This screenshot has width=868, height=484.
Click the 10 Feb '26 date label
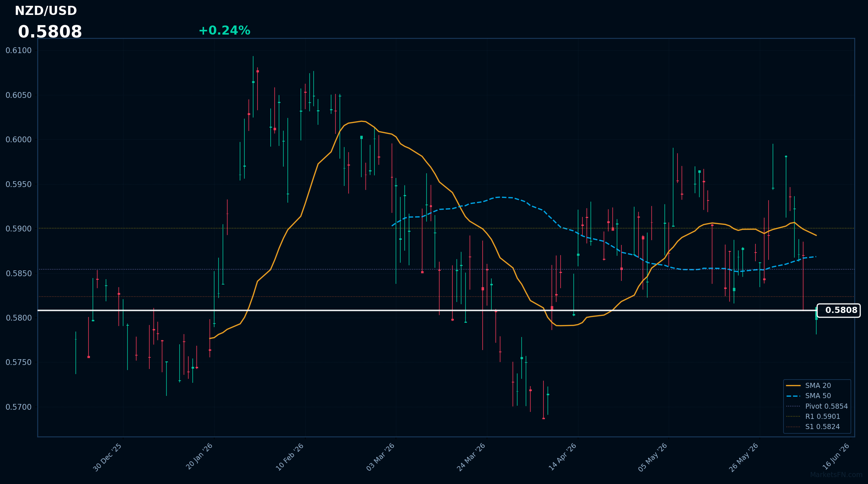click(290, 457)
